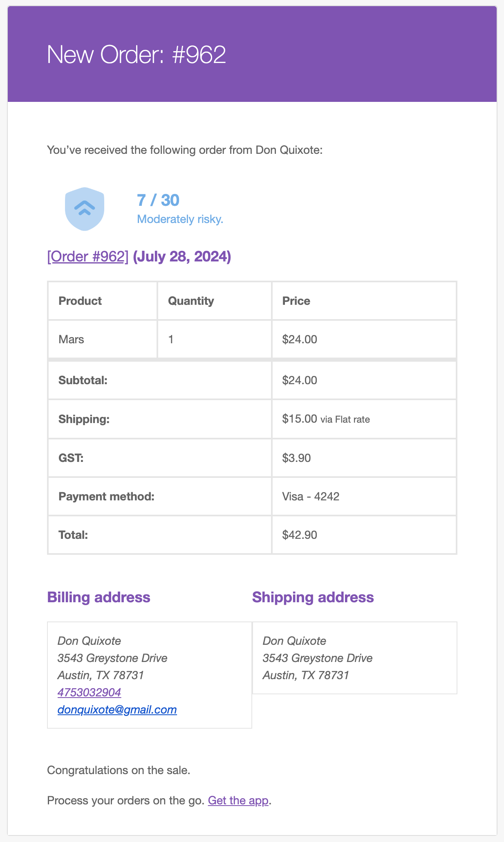Select the Mars product cell
This screenshot has width=504, height=842.
click(x=103, y=339)
